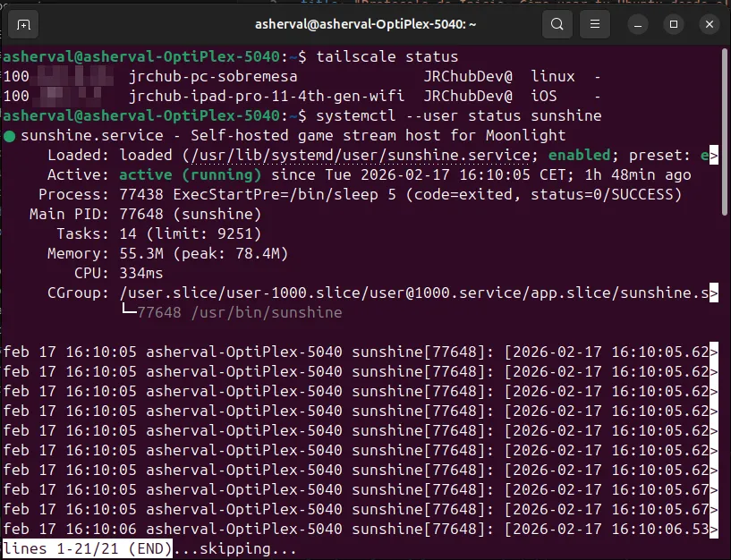
Task: Click the 'Tasks: 14 (limit: 9251)' line
Action: coord(159,233)
